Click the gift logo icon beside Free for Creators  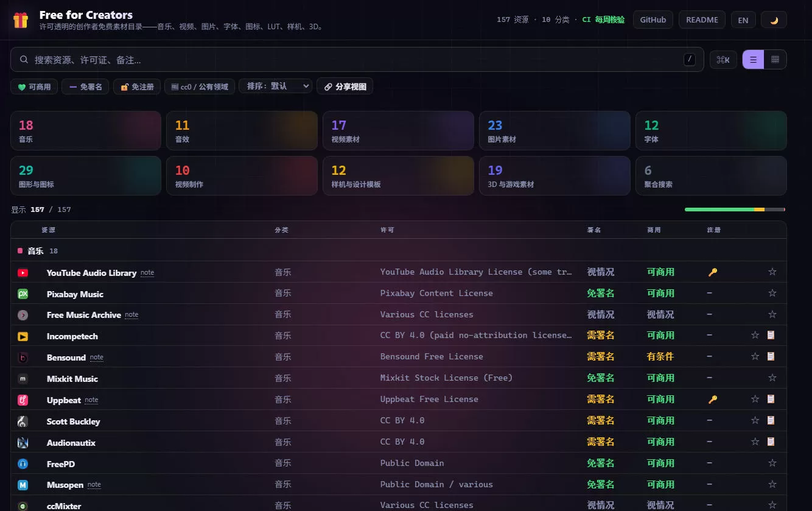(x=21, y=20)
